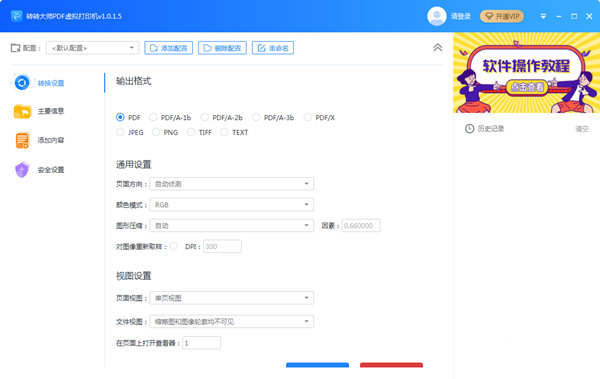Click the user avatar icon
The height and width of the screenshot is (379, 600).
[437, 16]
